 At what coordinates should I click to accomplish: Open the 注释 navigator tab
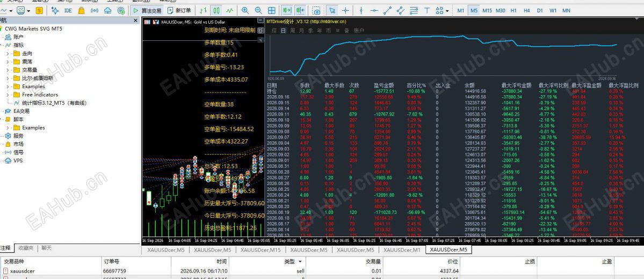pyautogui.click(x=6, y=248)
